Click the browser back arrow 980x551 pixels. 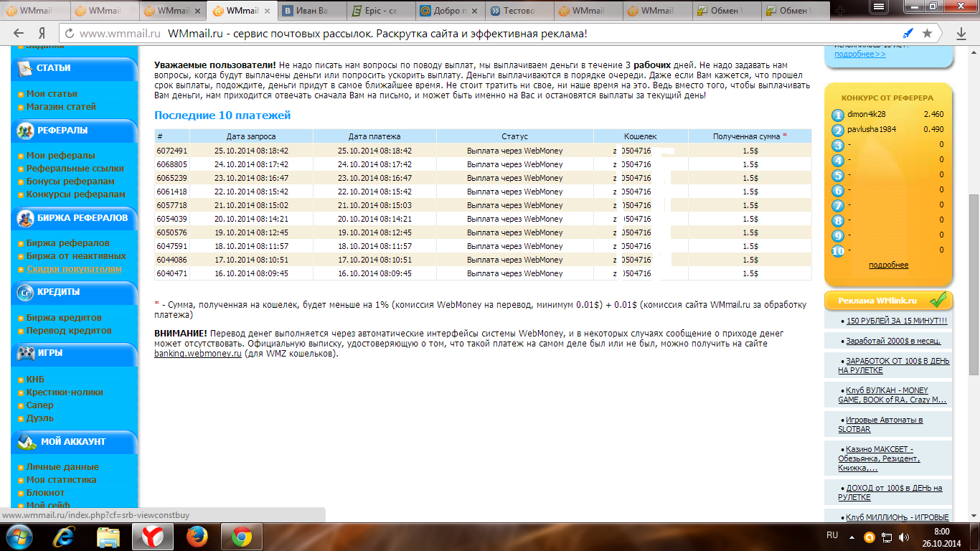pos(18,34)
